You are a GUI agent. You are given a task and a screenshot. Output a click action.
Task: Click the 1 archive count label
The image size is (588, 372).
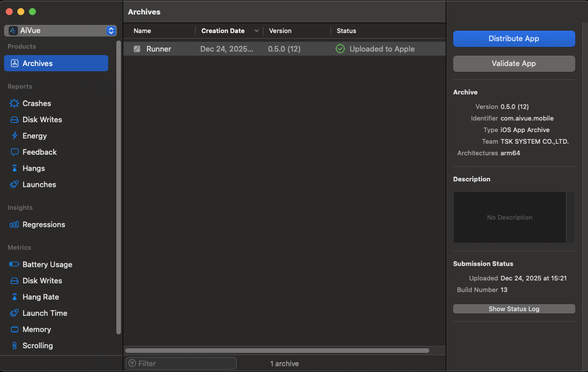(284, 364)
